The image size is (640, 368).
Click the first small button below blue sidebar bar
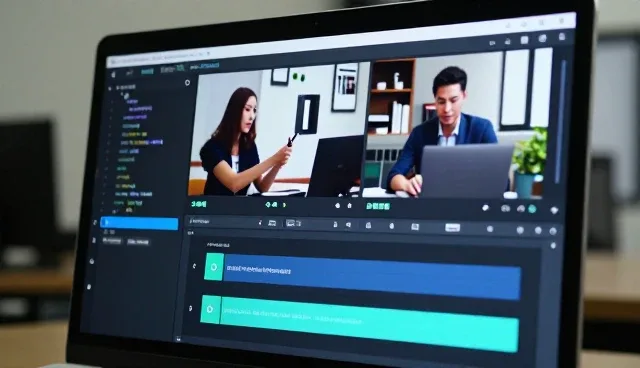coord(112,241)
